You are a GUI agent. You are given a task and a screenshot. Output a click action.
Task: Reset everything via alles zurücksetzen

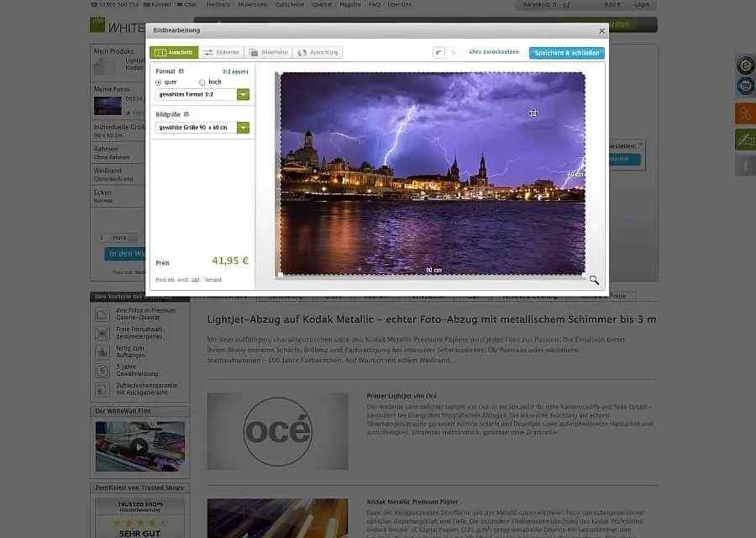tap(494, 52)
